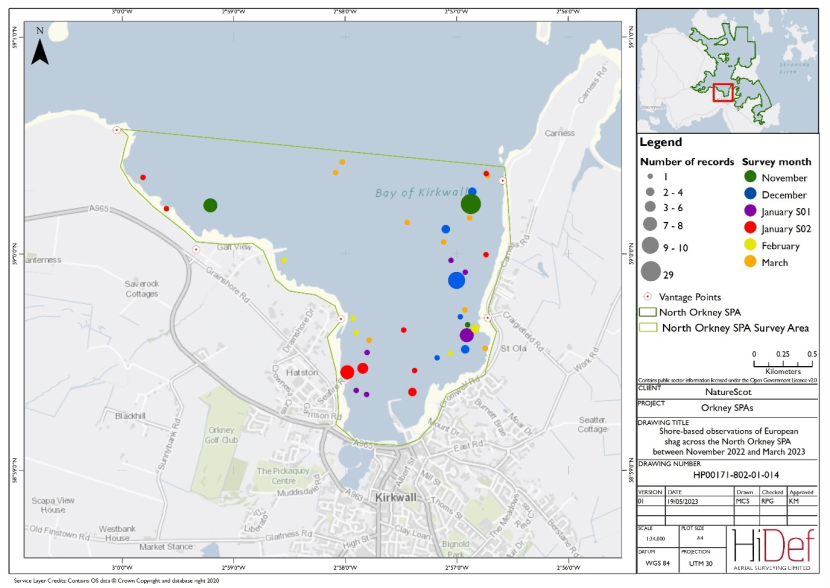
Task: Click the 'Blackhill' place label
Action: (x=130, y=416)
